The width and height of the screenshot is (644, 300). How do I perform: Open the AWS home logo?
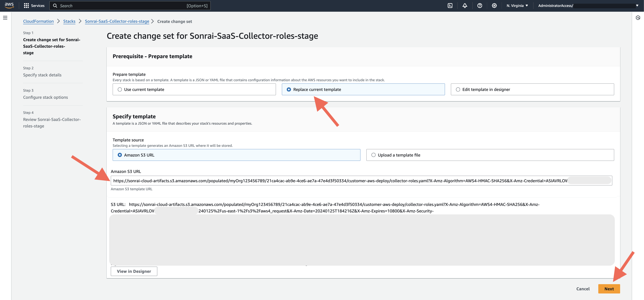[9, 5]
